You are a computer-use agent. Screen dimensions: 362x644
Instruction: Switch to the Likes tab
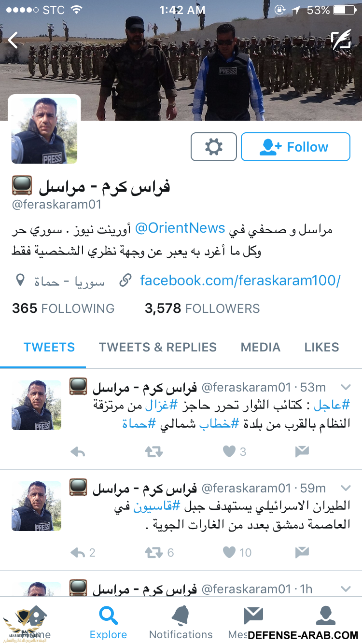coord(321,347)
